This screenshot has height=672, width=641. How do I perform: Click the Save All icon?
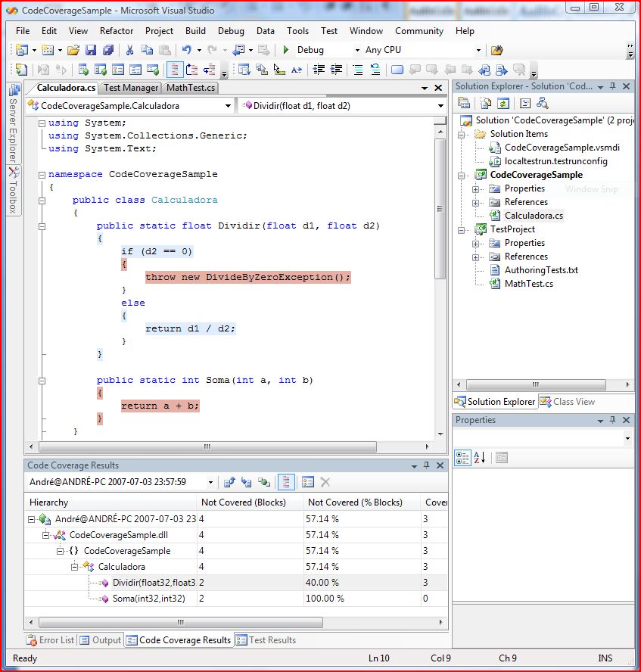(x=108, y=50)
